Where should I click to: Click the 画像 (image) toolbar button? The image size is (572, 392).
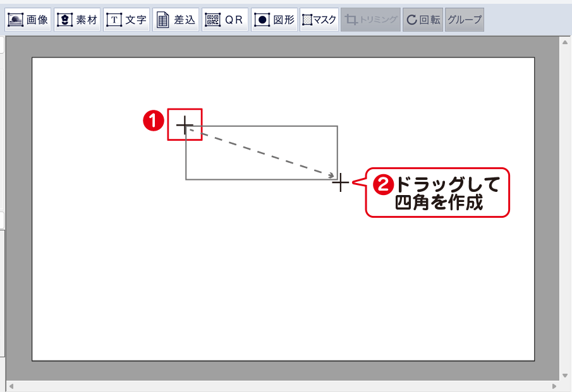tap(28, 20)
